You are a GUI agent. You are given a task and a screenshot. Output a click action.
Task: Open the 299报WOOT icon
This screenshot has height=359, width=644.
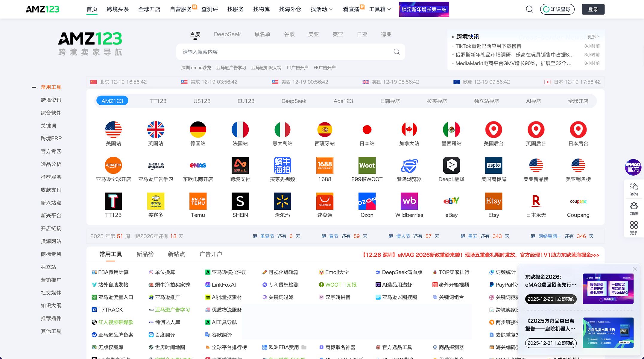[367, 165]
